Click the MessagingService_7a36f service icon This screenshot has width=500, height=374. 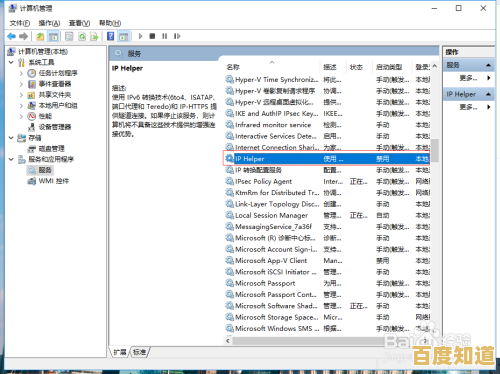pyautogui.click(x=229, y=227)
